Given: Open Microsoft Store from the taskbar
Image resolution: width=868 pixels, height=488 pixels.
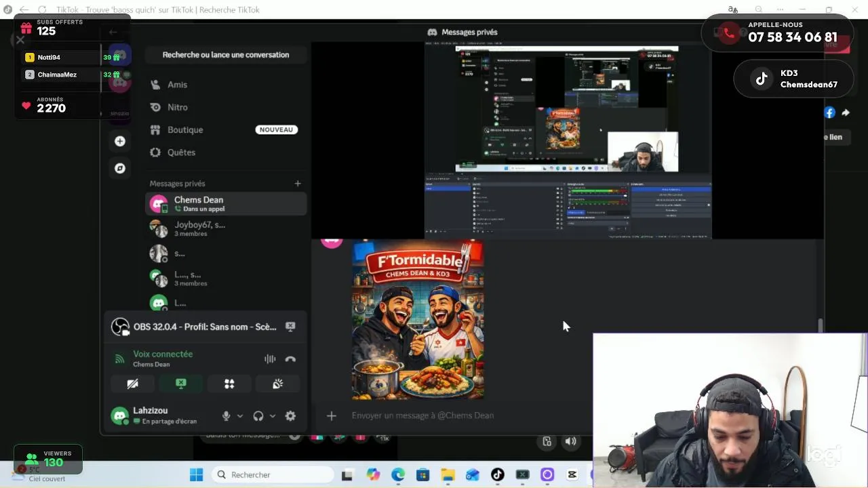Looking at the screenshot, I should [422, 474].
